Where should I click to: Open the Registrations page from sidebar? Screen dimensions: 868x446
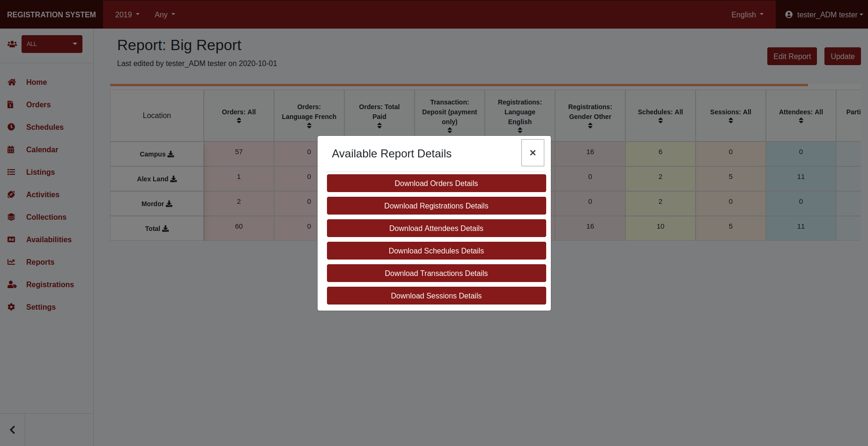50,284
